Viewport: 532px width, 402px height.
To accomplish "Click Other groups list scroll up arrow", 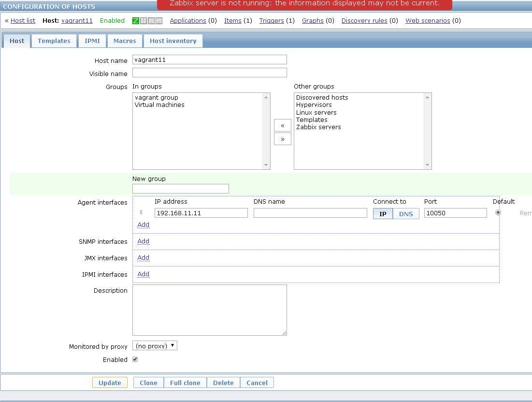I will 427,97.
